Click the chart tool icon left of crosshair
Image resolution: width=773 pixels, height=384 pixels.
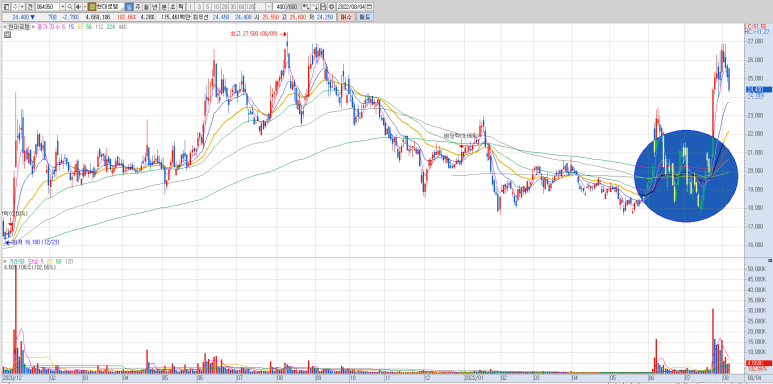click(x=306, y=7)
